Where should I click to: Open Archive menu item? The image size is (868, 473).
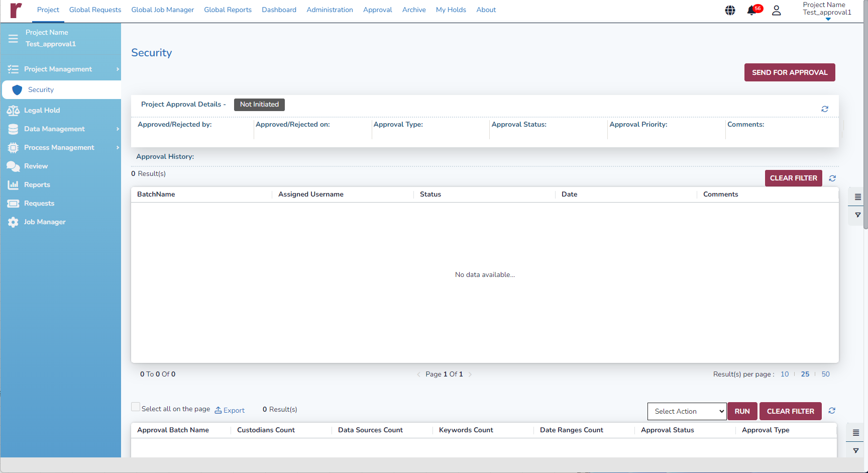[x=414, y=10]
